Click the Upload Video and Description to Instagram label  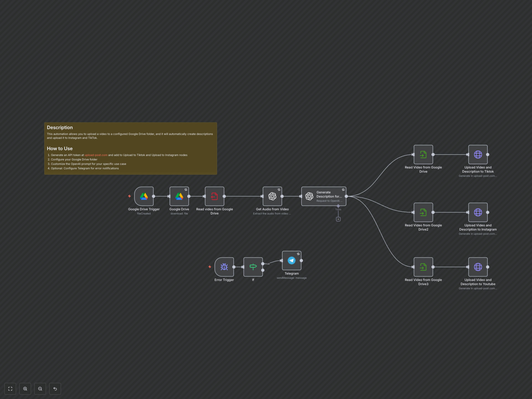[478, 227]
